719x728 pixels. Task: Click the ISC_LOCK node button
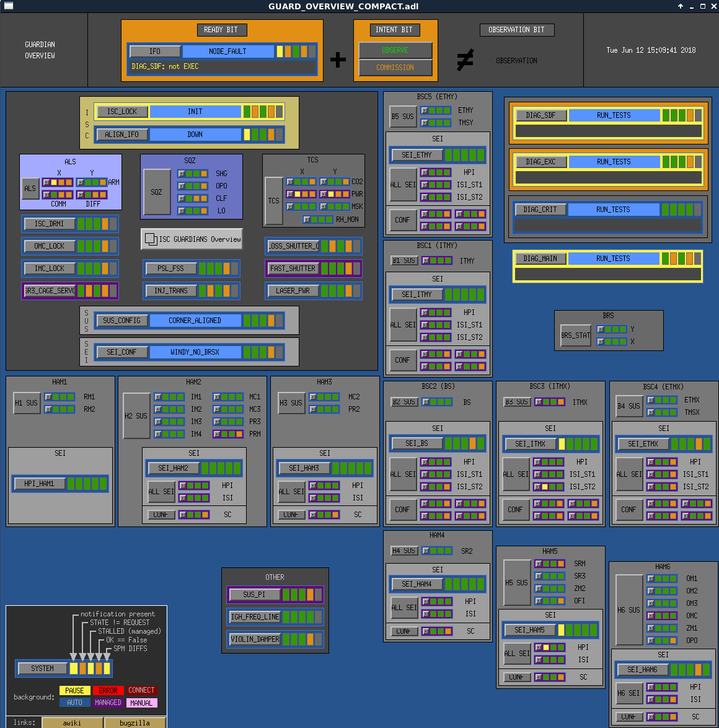pos(121,112)
